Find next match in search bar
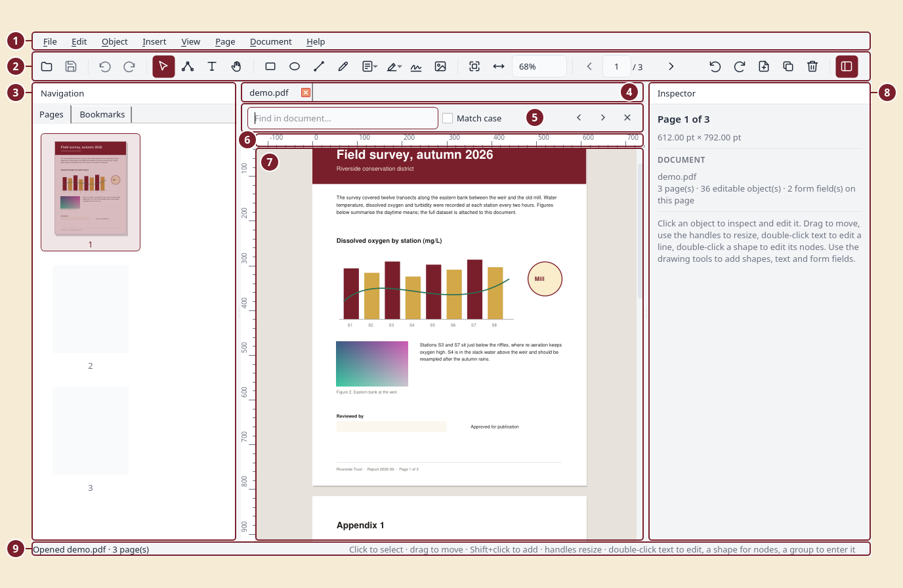This screenshot has width=903, height=588. coord(603,117)
